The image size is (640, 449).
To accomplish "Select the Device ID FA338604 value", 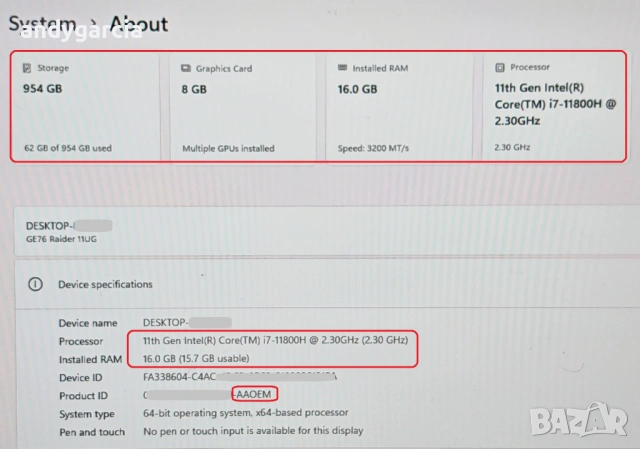I will [240, 377].
